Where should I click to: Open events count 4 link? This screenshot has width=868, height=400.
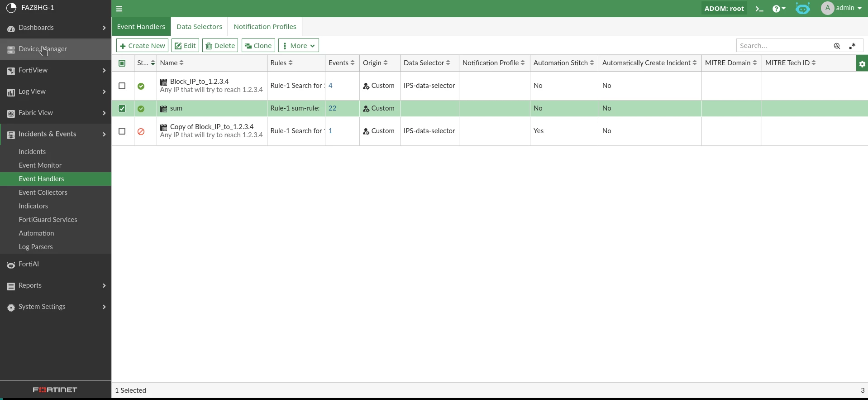(330, 86)
